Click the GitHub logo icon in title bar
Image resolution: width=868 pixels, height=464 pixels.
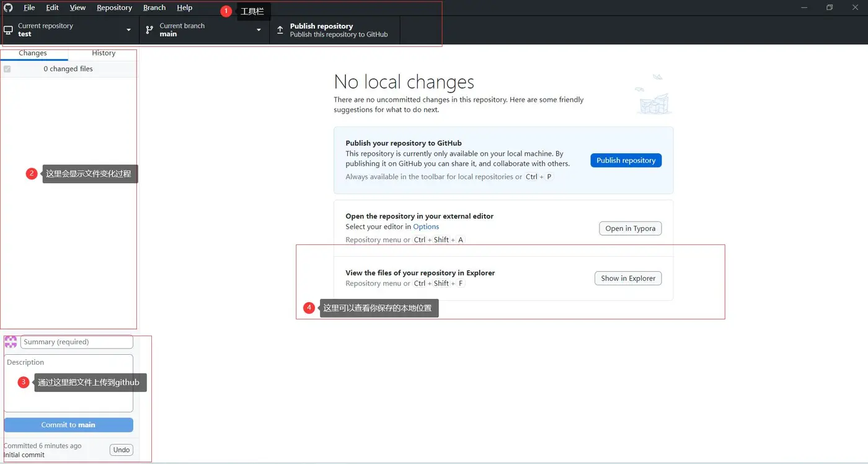pos(8,7)
